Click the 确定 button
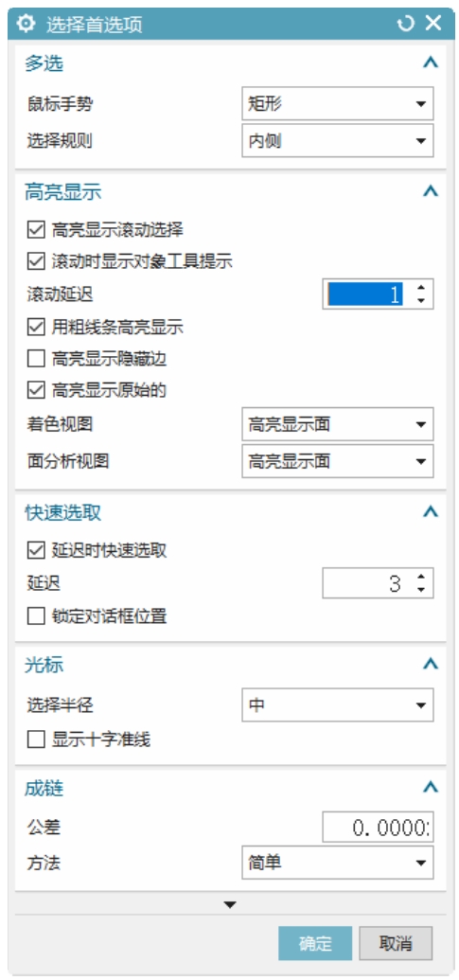 tap(315, 943)
